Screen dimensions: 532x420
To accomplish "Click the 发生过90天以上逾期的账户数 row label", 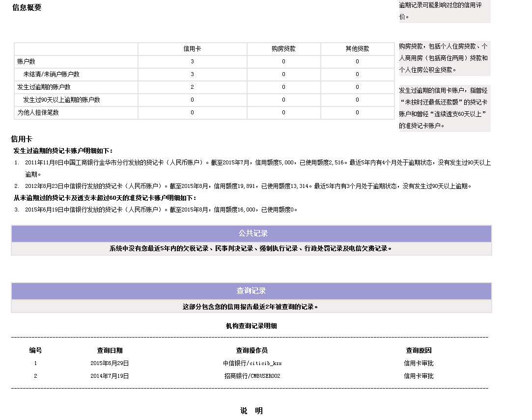I will 61,100.
